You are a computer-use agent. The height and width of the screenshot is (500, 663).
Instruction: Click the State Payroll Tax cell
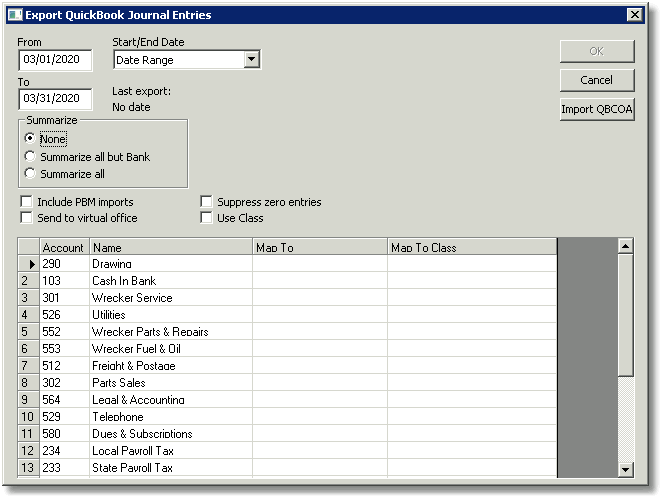171,467
